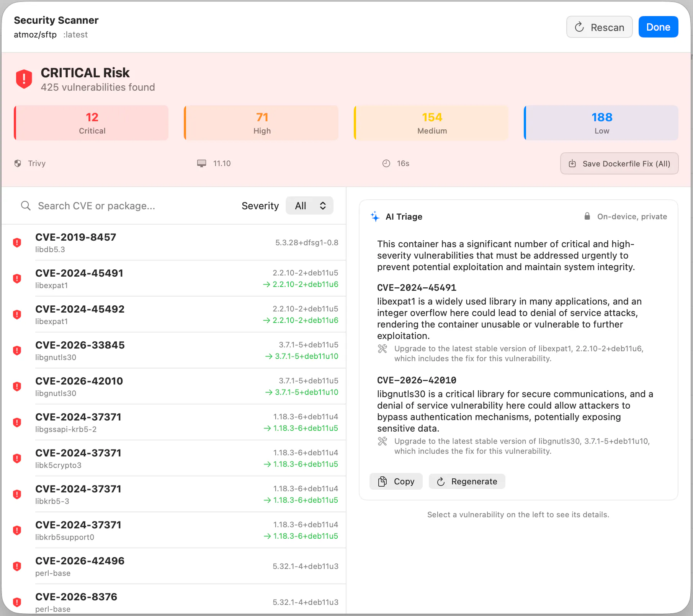
Task: Select CVE-2024-37371 for libkrb5-3
Action: (174, 494)
